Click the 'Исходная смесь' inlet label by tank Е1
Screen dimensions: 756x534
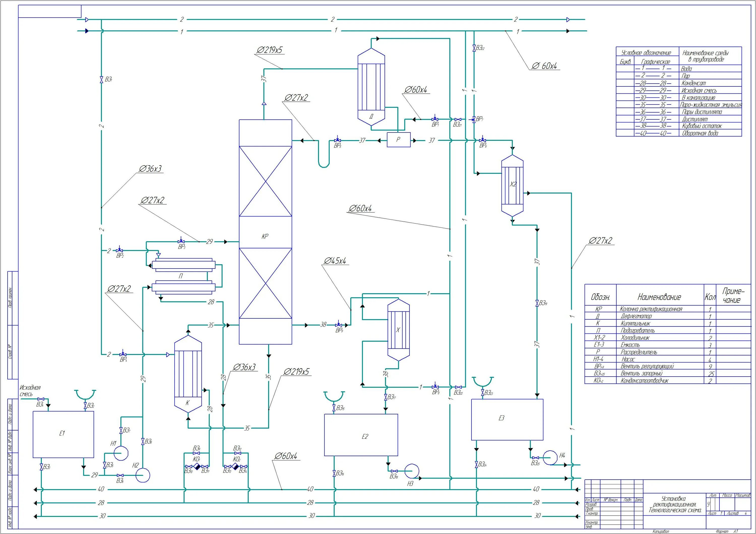point(30,390)
